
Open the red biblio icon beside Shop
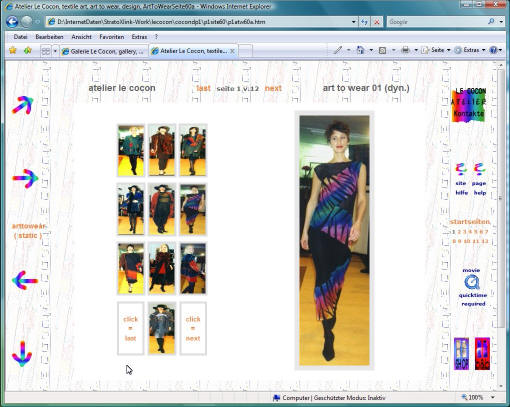(x=482, y=354)
